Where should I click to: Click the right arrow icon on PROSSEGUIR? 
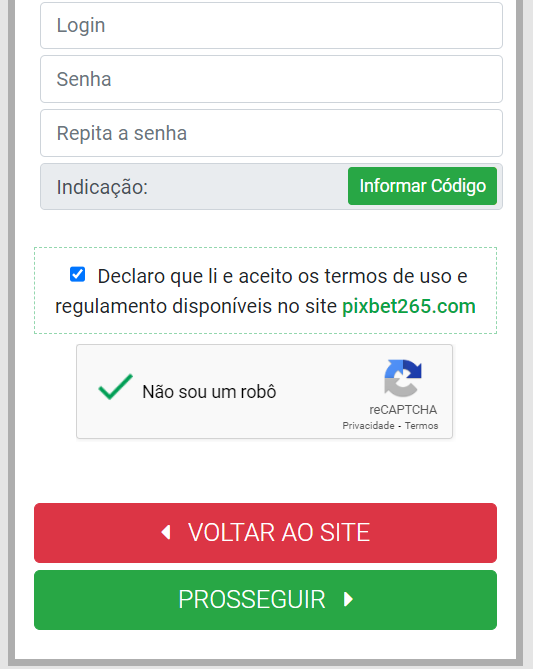(x=349, y=599)
